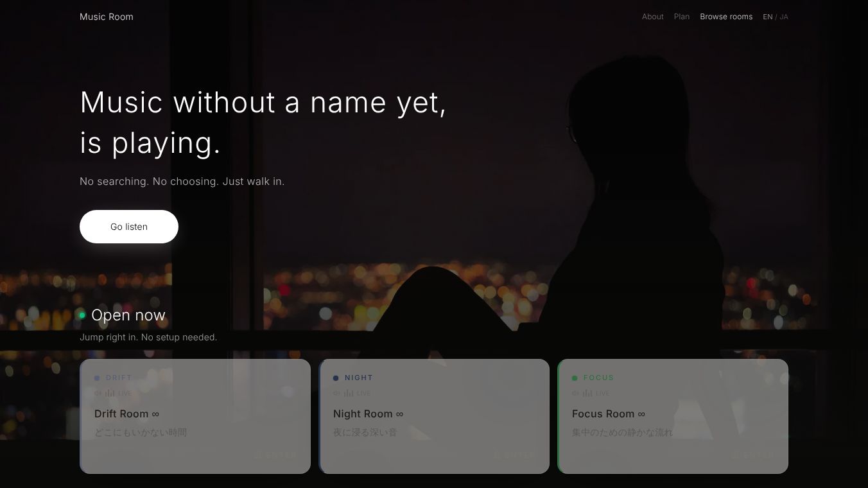
Task: Click the live equalizer icon in Drift Room
Action: (110, 393)
